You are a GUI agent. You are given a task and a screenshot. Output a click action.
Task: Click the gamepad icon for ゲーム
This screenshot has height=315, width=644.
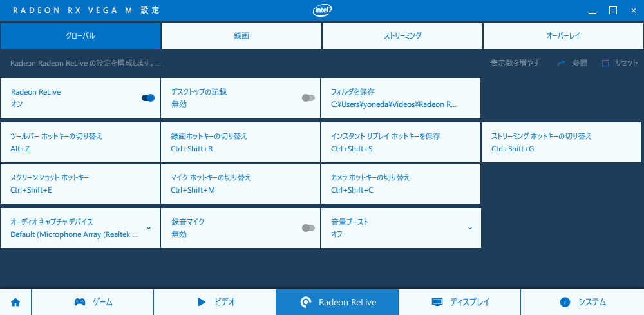(x=80, y=302)
